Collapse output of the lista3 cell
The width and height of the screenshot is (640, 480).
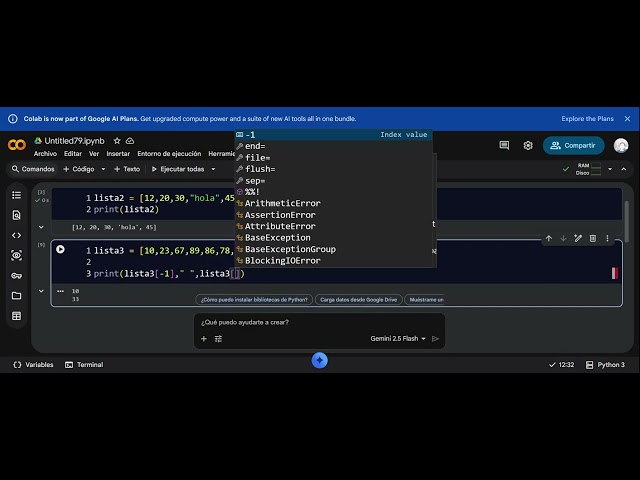[x=41, y=291]
